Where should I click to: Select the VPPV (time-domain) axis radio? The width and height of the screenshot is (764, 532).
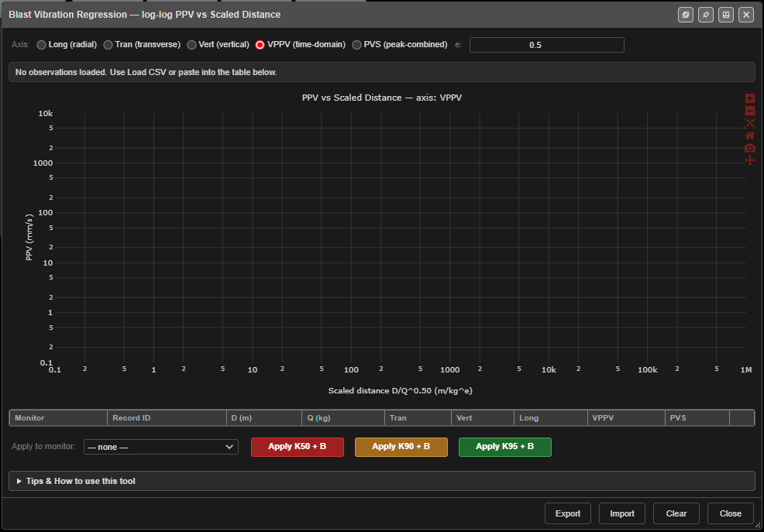click(x=260, y=45)
